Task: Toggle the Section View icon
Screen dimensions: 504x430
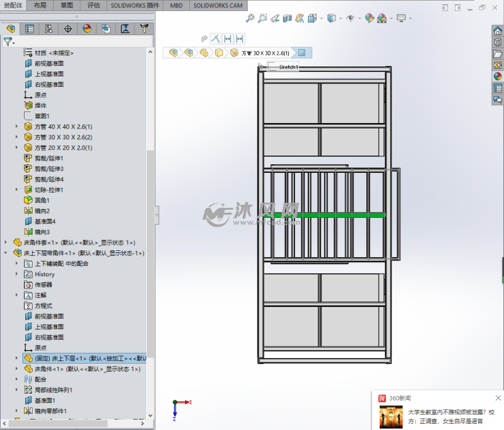Action: 288,18
